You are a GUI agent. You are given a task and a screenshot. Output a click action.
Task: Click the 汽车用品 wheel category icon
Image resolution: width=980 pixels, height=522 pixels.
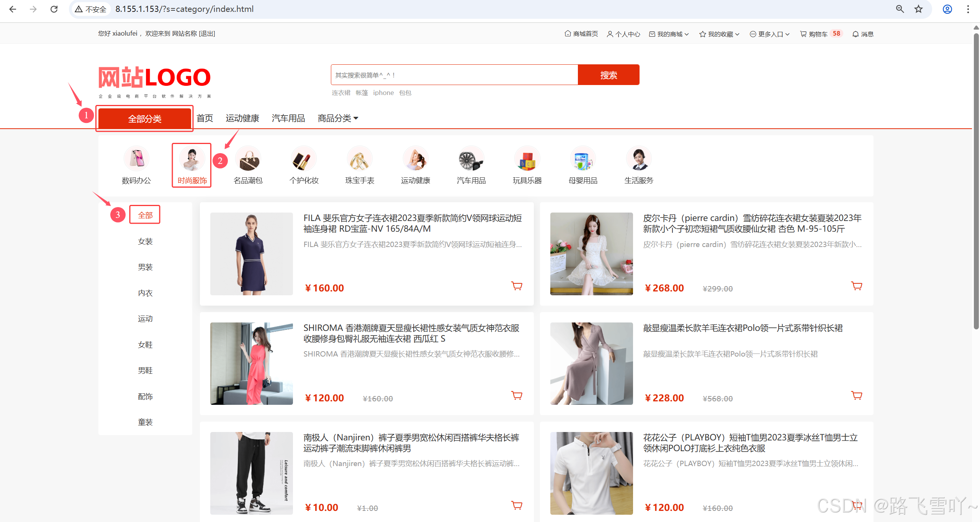click(x=471, y=159)
